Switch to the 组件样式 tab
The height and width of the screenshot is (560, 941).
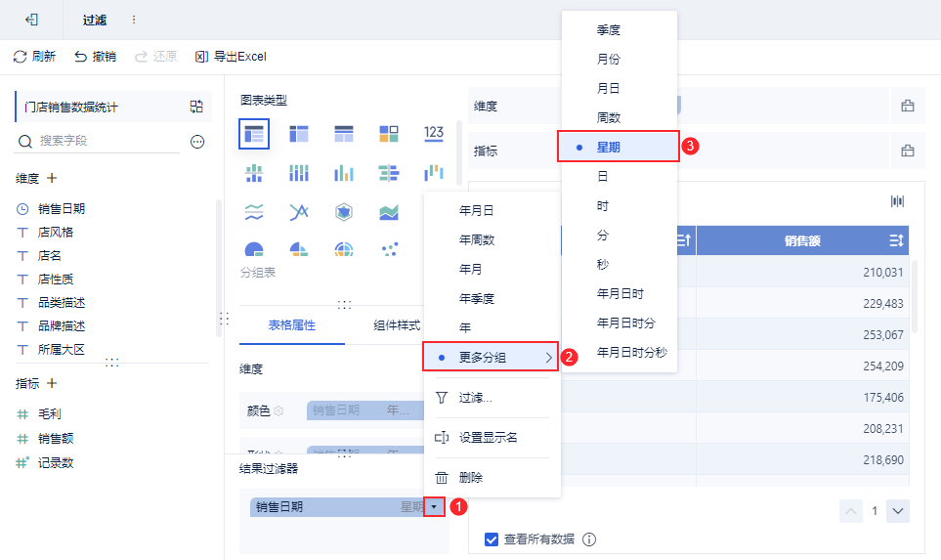tap(396, 325)
